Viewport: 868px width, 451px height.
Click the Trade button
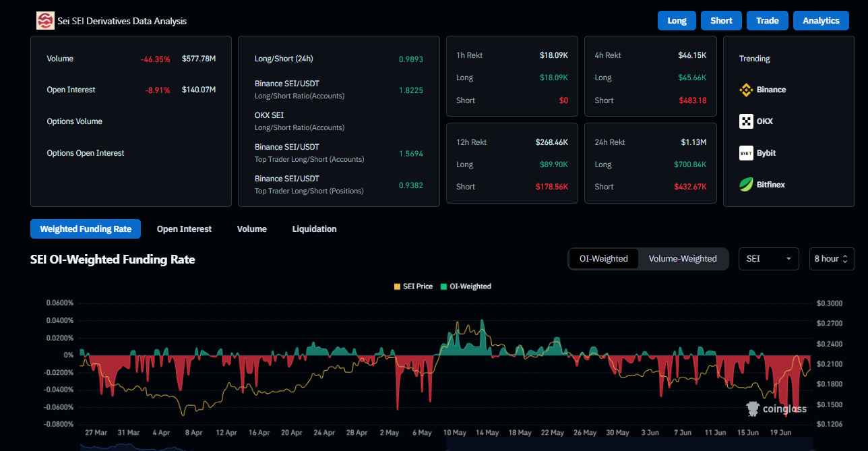click(x=768, y=20)
